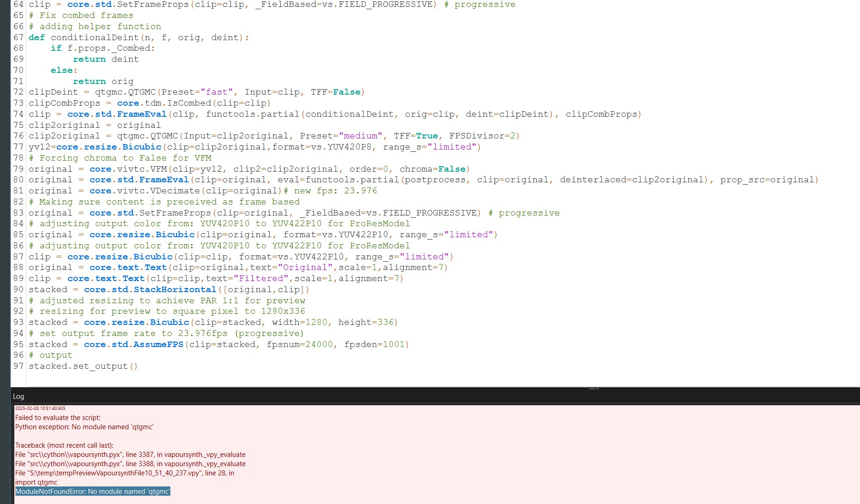Click line number 97 in the gutter
This screenshot has width=860, height=504.
click(x=18, y=366)
